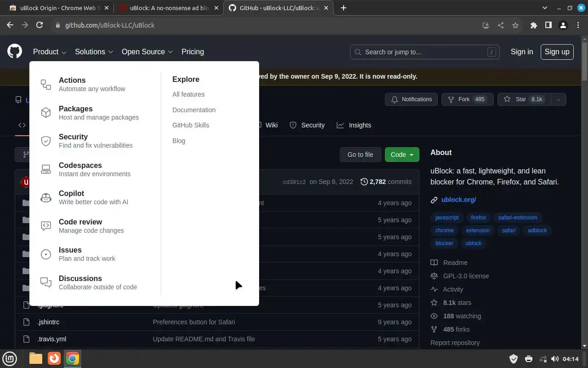This screenshot has width=588, height=368.
Task: Click the Codespaces monitor icon
Action: pyautogui.click(x=46, y=169)
